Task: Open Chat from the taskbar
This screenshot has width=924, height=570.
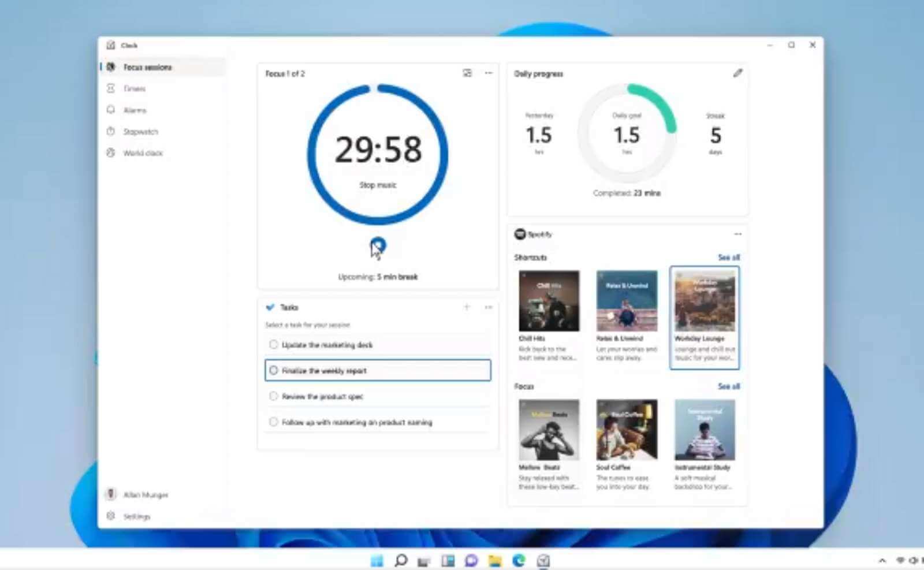Action: pos(471,560)
